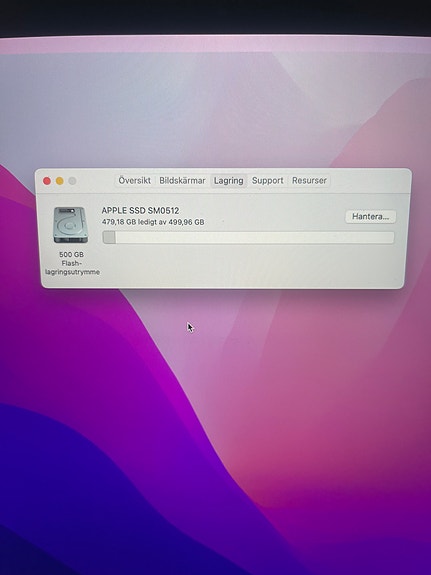The width and height of the screenshot is (431, 575).
Task: Click the 500 GB Flash-lagringsutrymme label
Action: point(72,263)
